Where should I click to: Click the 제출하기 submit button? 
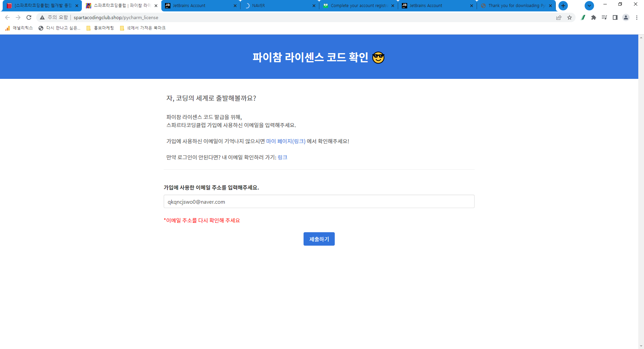[x=319, y=239]
